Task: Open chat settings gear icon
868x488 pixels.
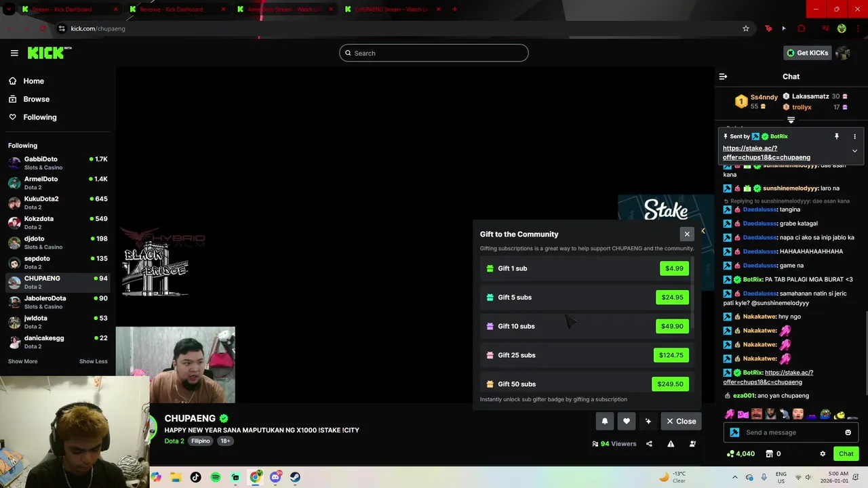Action: [823, 453]
